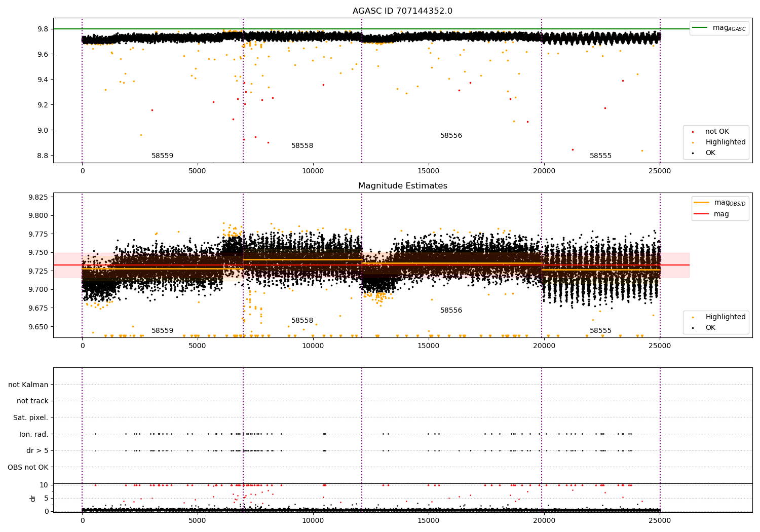Click the 8.8 y-tick of the top plot
The image size is (760, 532).
click(43, 156)
